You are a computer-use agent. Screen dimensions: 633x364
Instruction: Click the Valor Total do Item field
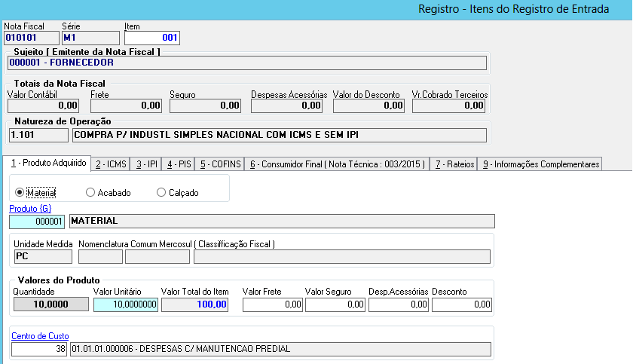(195, 304)
